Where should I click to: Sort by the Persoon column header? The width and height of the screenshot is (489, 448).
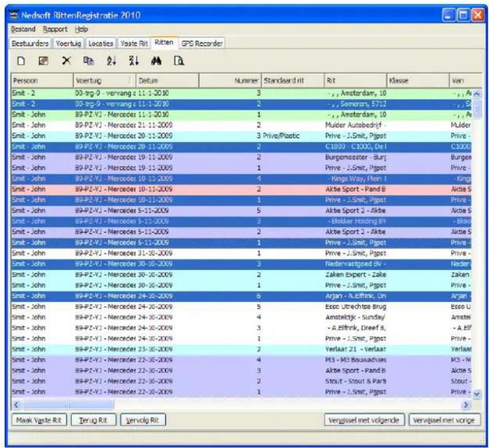click(x=42, y=81)
